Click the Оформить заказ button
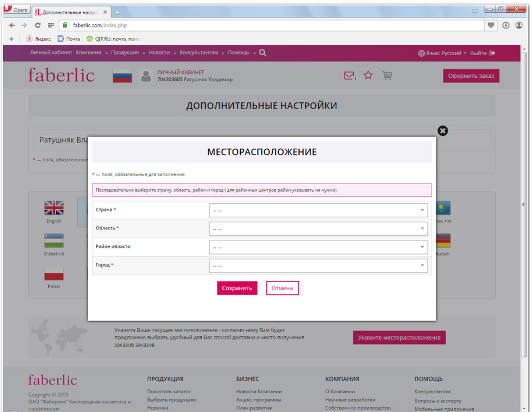Viewport: 532px width, 412px height. coord(471,76)
